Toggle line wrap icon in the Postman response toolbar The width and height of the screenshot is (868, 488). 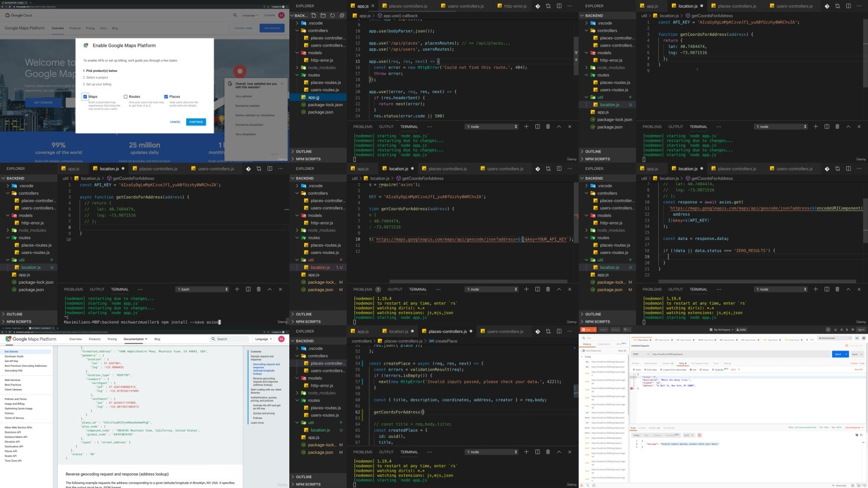pos(700,435)
